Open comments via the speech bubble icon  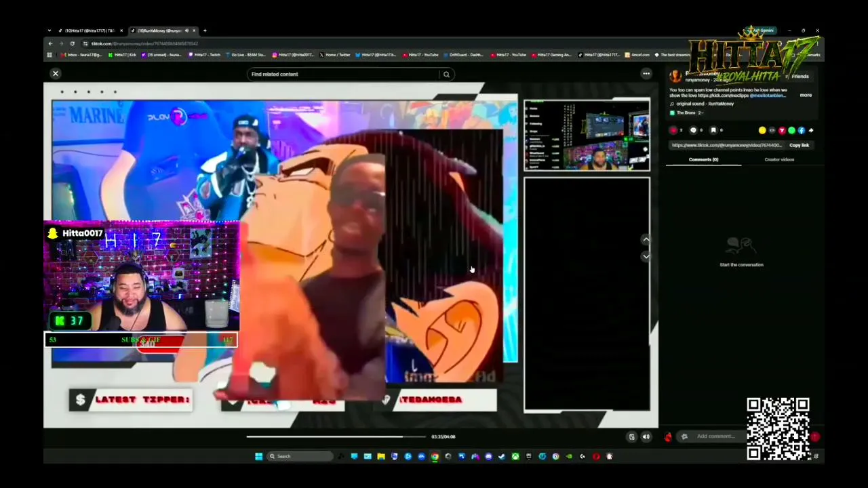(693, 130)
